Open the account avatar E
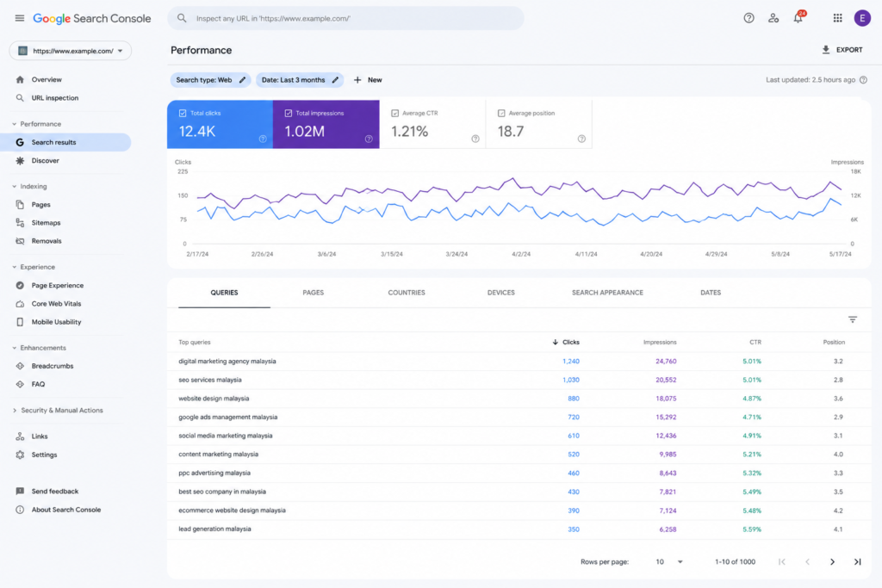 click(x=862, y=18)
